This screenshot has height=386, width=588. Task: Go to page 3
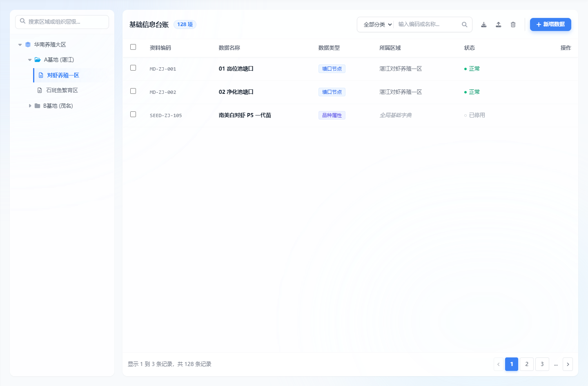(542, 364)
